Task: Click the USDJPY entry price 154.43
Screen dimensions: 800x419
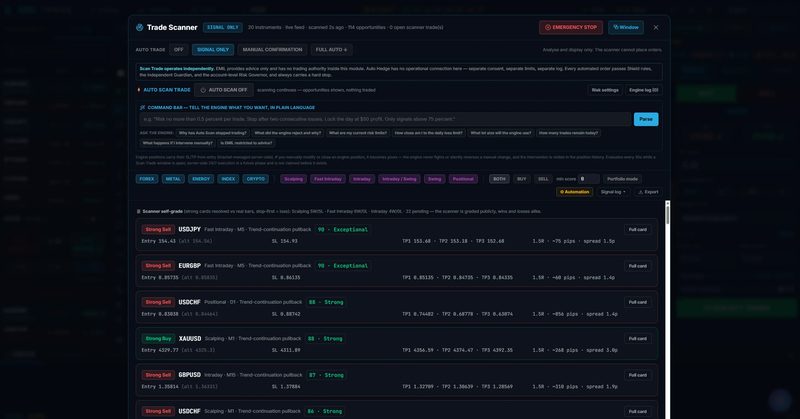Action: coord(158,241)
